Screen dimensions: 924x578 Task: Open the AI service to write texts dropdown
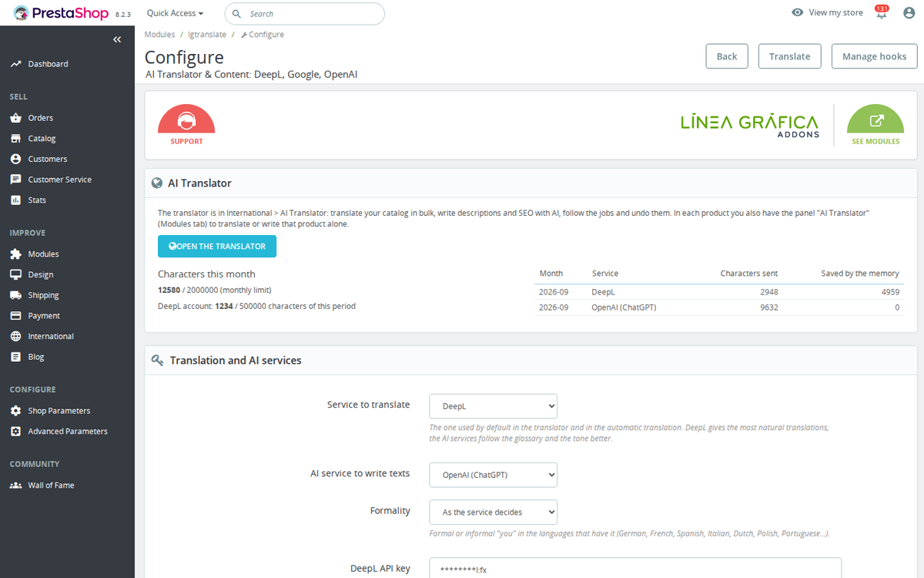point(493,475)
